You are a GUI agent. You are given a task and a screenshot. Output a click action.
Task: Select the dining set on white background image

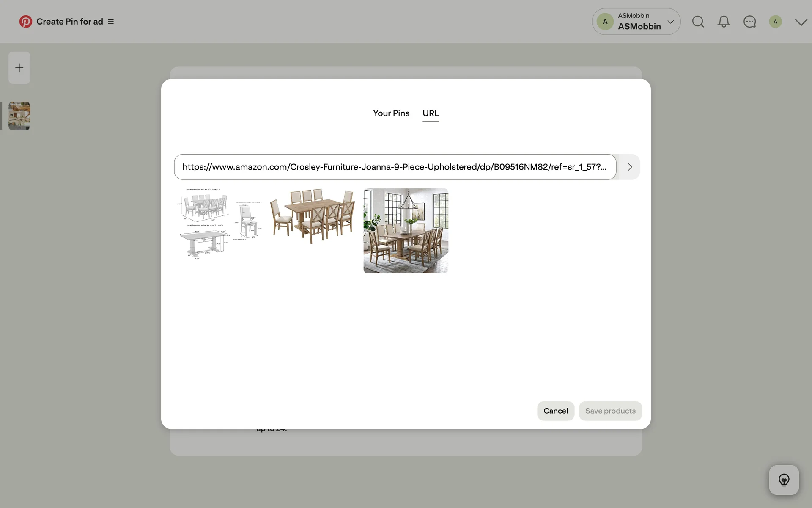(x=312, y=216)
